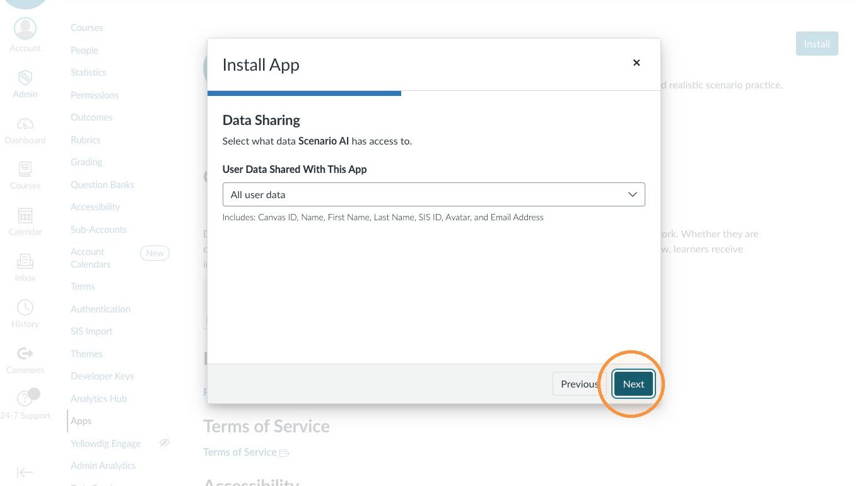Open Question Banks in admin menu

point(102,185)
